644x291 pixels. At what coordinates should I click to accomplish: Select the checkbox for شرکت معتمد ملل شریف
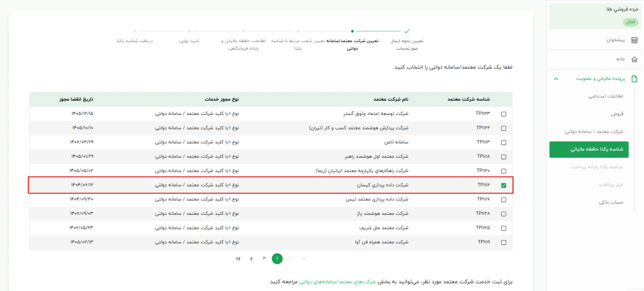503,228
